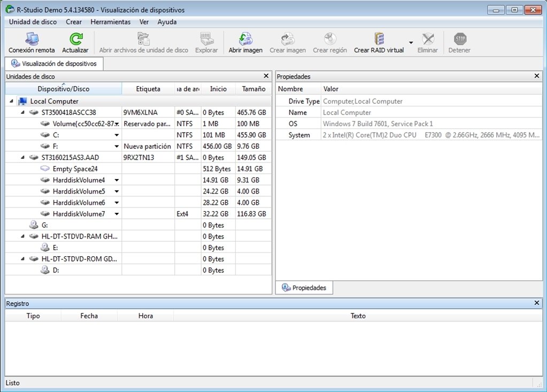Open the Crear menu
Viewport: 547px width, 392px height.
coord(74,21)
